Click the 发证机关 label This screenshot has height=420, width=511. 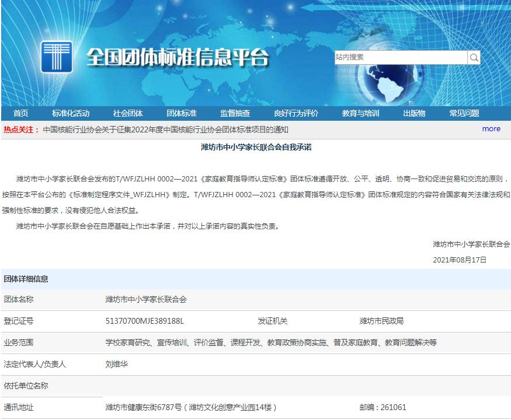click(273, 321)
